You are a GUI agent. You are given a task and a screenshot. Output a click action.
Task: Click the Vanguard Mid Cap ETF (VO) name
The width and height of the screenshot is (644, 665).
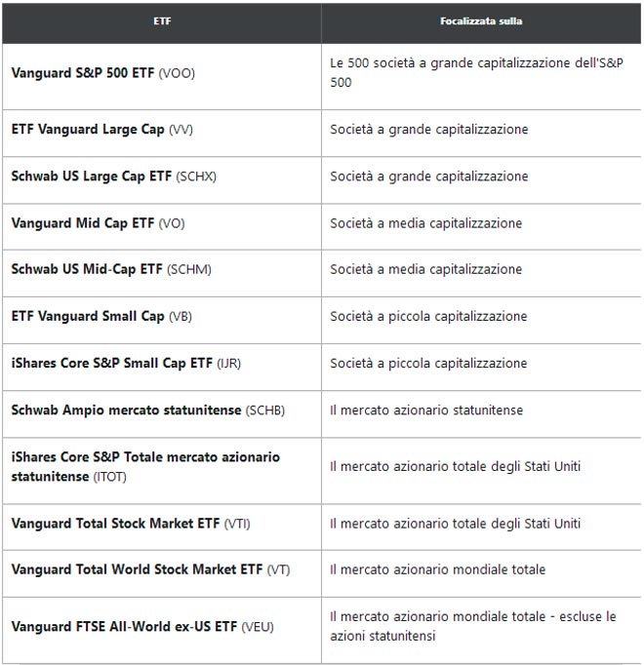pos(98,222)
